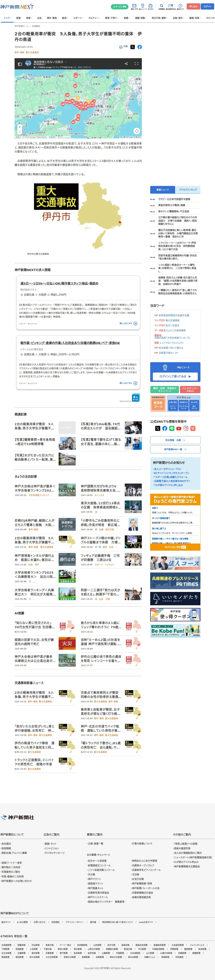Viewport: 215px width, 980px height.
Task: Share the article on X
Action: [133, 47]
